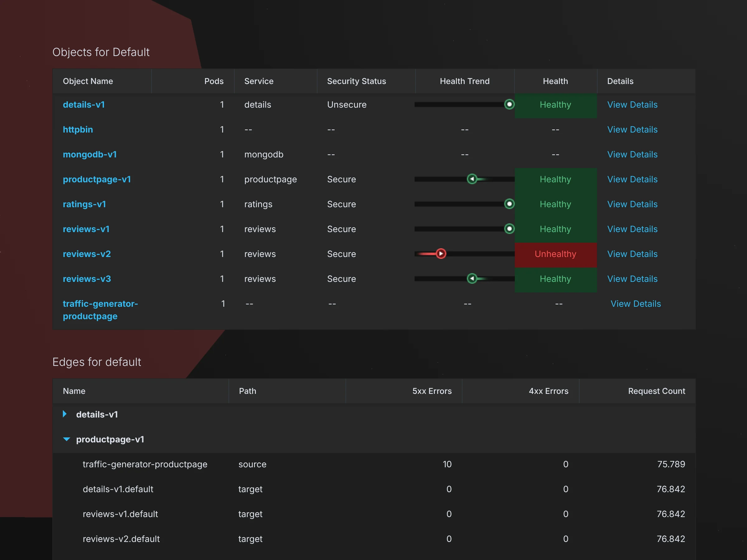The height and width of the screenshot is (560, 747).
Task: Open the reviews-v3 object link
Action: pos(87,279)
